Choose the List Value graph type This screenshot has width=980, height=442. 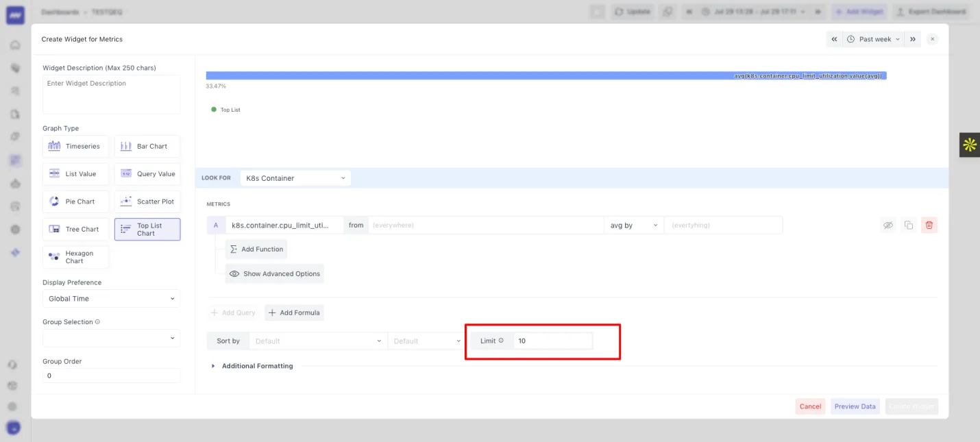(75, 174)
